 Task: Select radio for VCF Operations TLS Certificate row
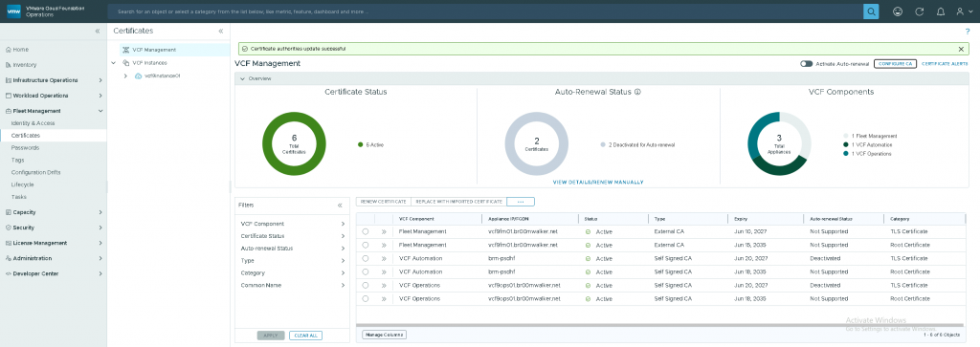pos(365,285)
